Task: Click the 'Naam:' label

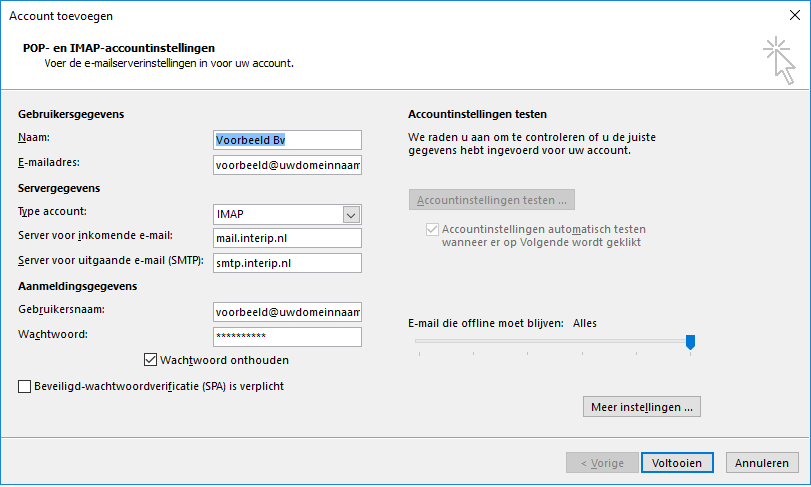Action: [x=34, y=138]
